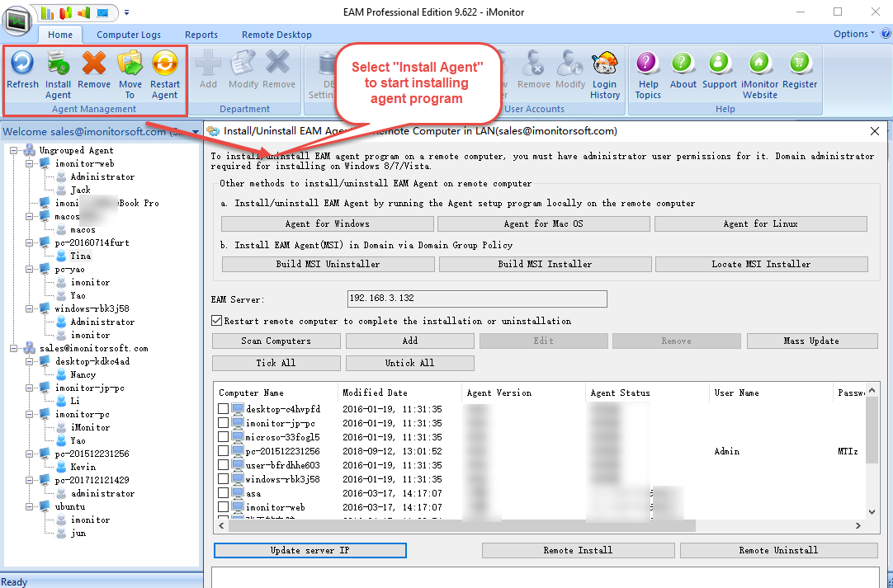Open the Options dropdown
The height and width of the screenshot is (588, 893).
point(853,34)
